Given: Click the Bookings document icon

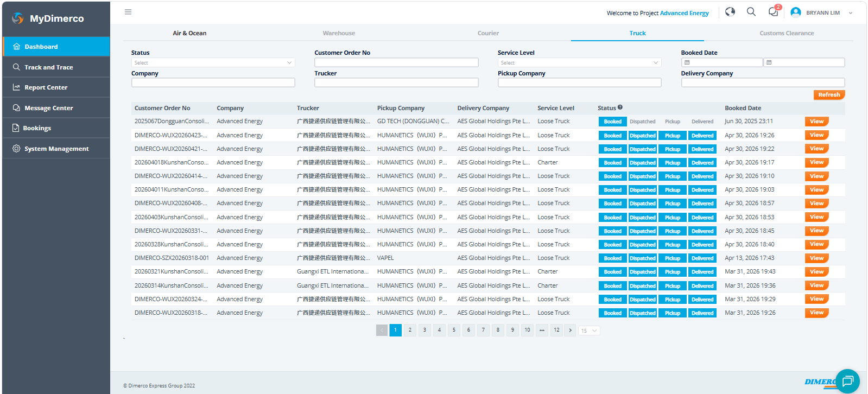Looking at the screenshot, I should 16,128.
